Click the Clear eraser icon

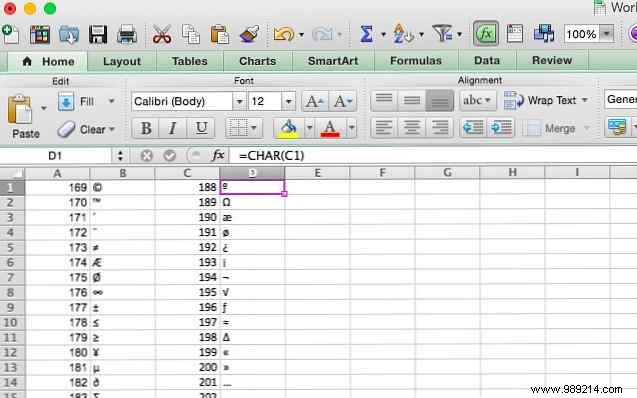(x=66, y=130)
